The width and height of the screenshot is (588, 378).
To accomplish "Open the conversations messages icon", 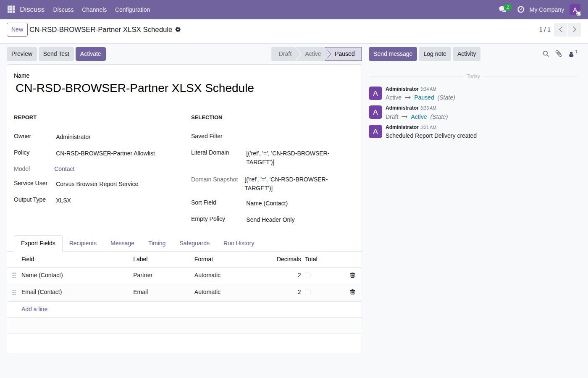I will click(503, 9).
